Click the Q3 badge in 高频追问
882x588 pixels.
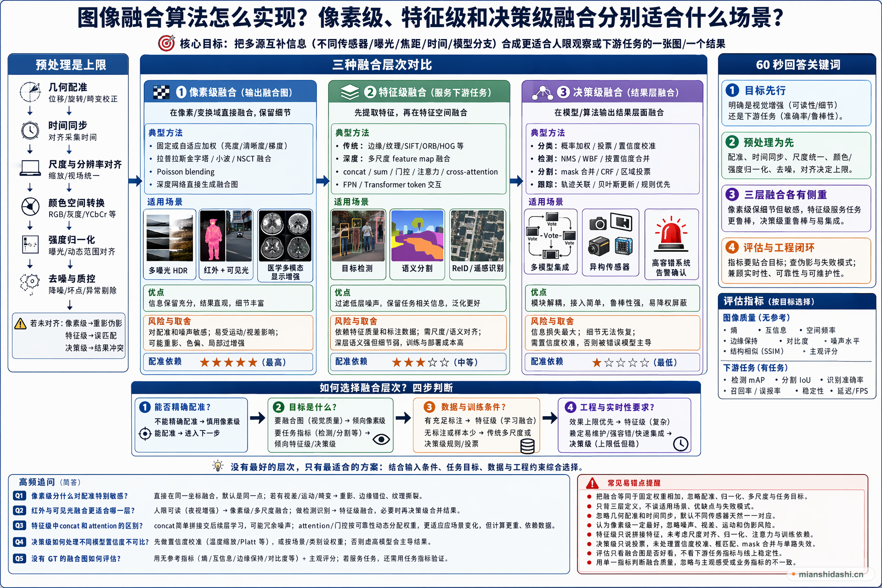(19, 526)
